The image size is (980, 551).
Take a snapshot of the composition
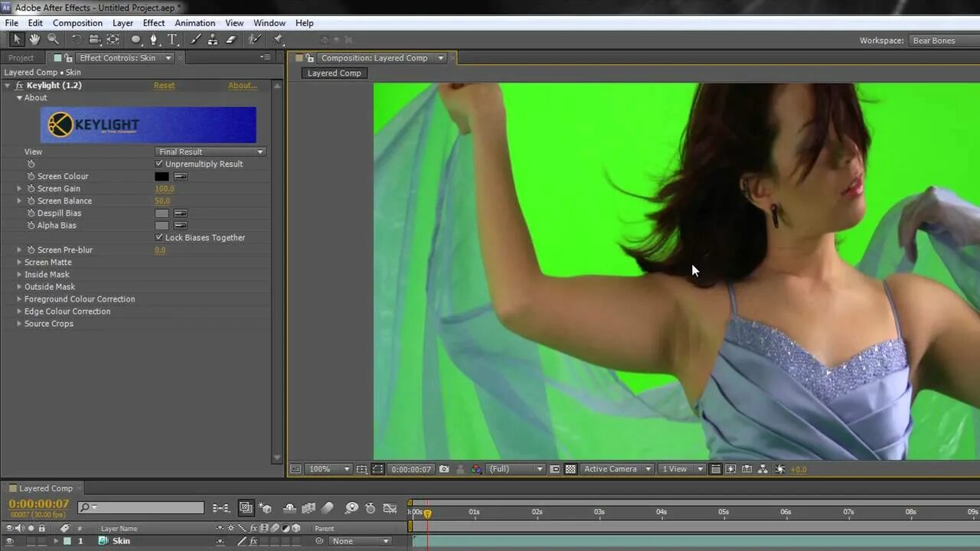[444, 468]
